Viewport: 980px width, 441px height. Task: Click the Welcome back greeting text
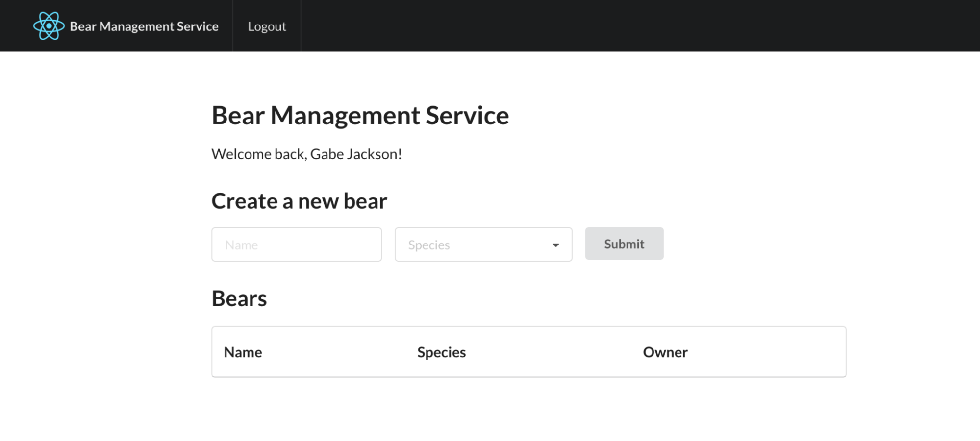click(259, 154)
